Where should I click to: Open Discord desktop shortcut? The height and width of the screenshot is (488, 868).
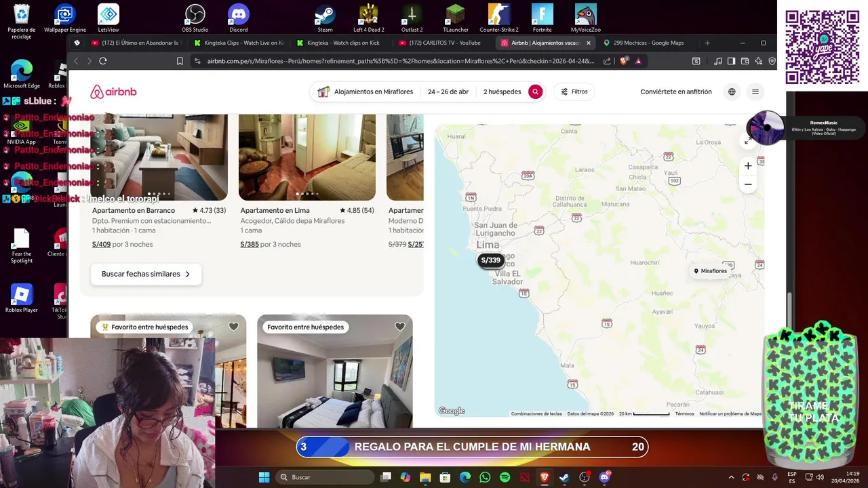point(239,18)
